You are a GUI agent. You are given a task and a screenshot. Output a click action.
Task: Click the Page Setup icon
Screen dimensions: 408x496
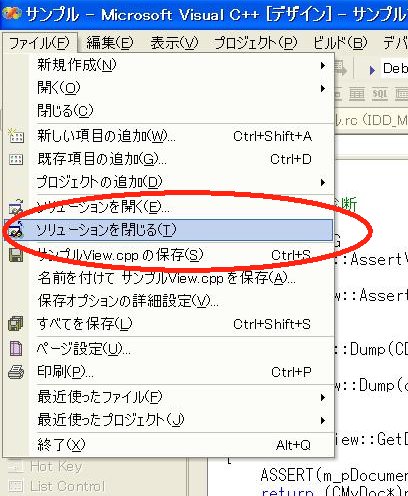point(16,349)
